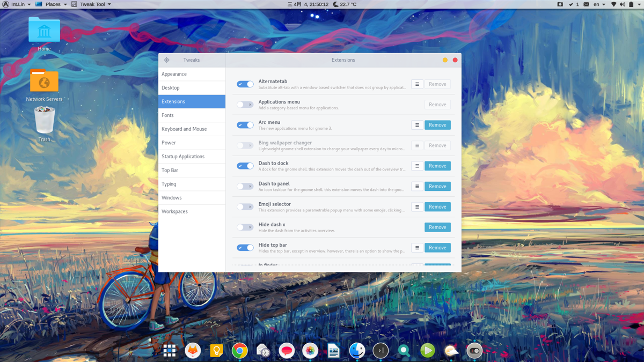This screenshot has width=644, height=362.
Task: Open the mail-with-clock app in the dock
Action: point(263,351)
